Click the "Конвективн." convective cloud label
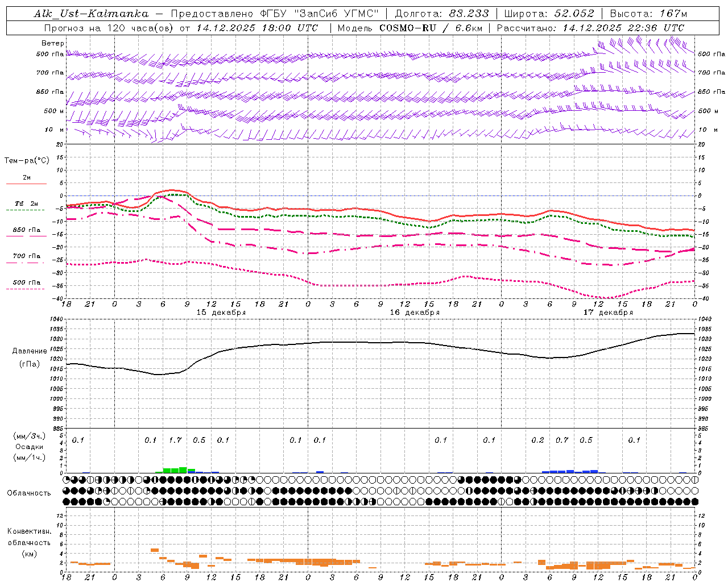This screenshot has height=582, width=728. [29, 531]
